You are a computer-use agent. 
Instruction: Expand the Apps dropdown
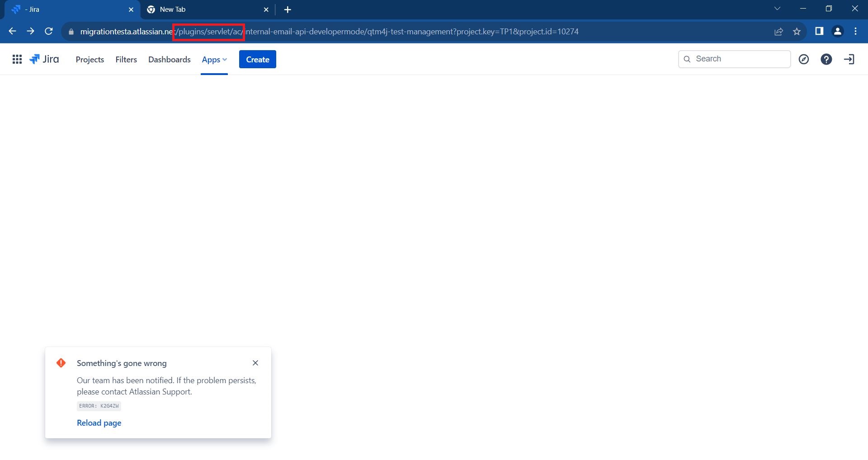pyautogui.click(x=214, y=59)
